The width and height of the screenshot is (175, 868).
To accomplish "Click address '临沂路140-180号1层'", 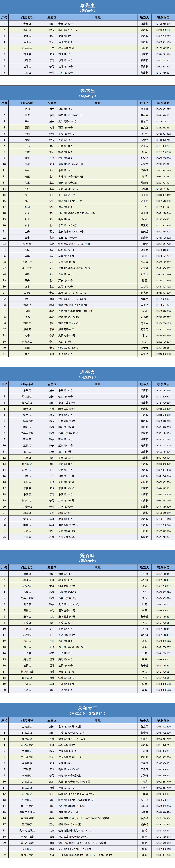I will 70,115.
